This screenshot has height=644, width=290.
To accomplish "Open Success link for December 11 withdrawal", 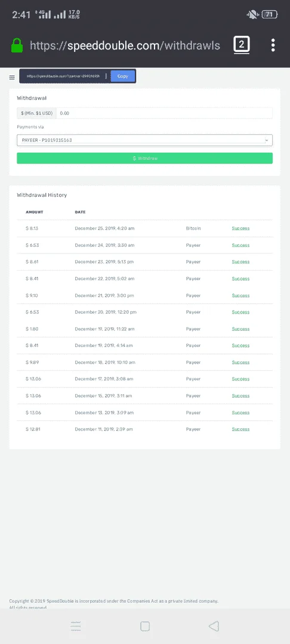I will point(240,429).
